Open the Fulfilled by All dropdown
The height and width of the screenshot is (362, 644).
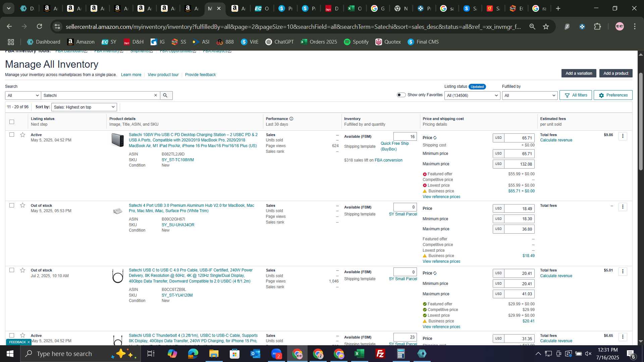click(530, 96)
